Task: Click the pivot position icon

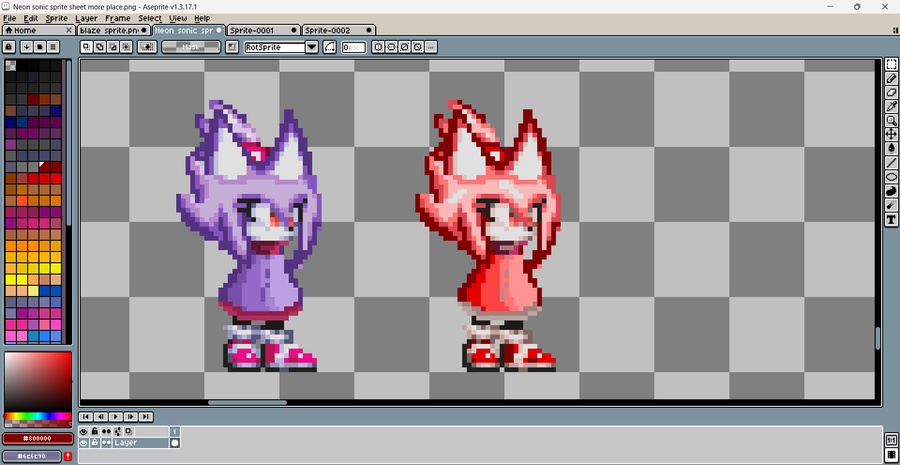Action: (232, 47)
